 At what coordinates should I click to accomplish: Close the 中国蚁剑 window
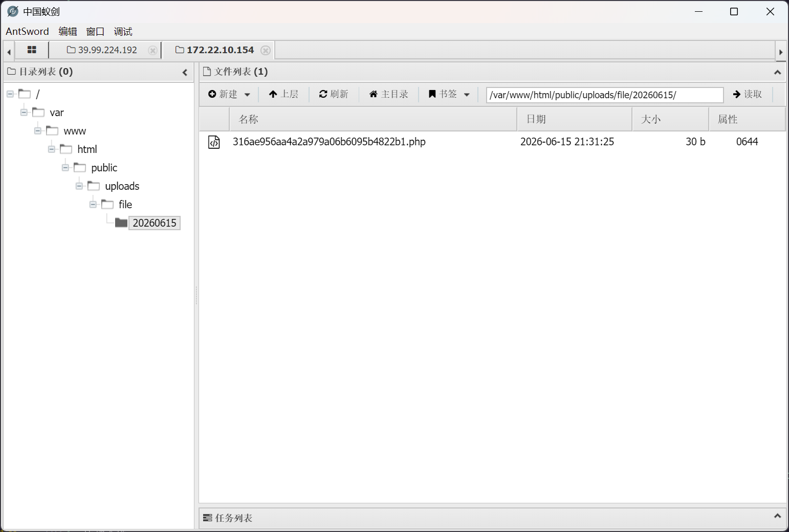770,11
